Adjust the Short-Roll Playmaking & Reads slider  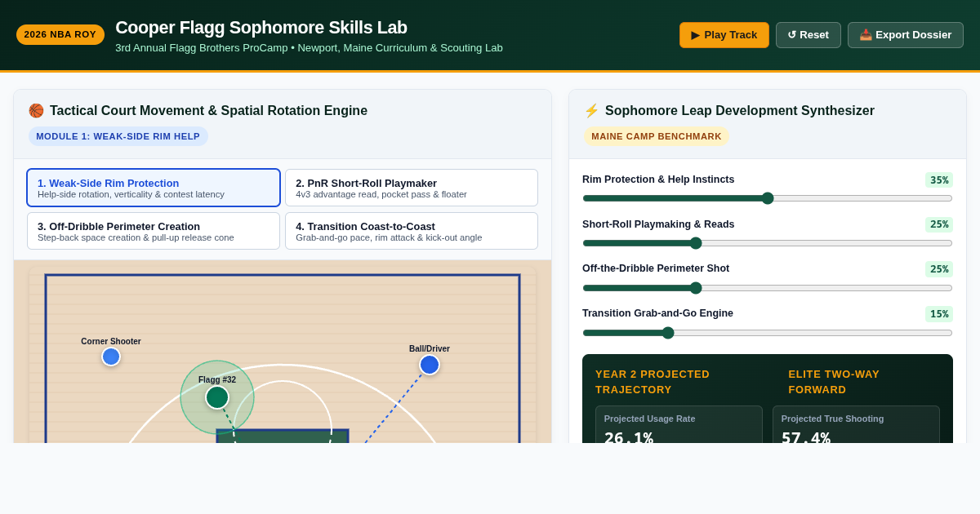click(767, 243)
